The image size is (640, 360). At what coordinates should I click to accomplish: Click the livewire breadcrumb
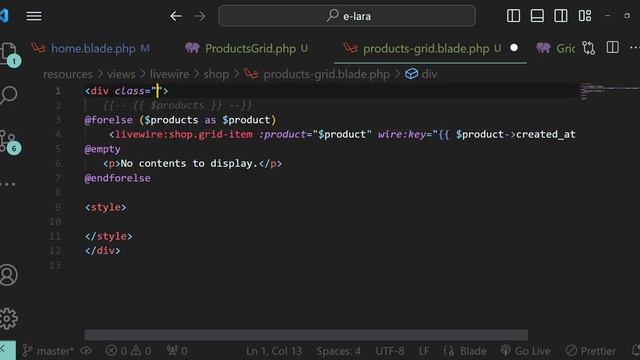pyautogui.click(x=169, y=74)
